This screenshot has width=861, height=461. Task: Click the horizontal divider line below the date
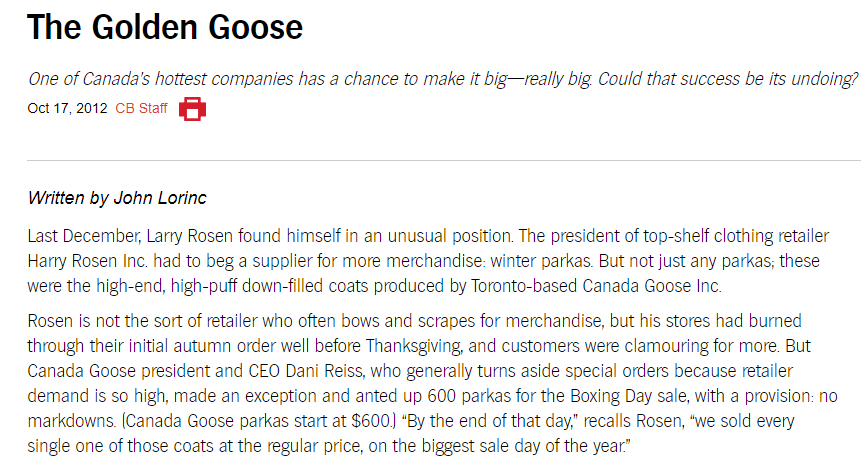click(x=443, y=160)
